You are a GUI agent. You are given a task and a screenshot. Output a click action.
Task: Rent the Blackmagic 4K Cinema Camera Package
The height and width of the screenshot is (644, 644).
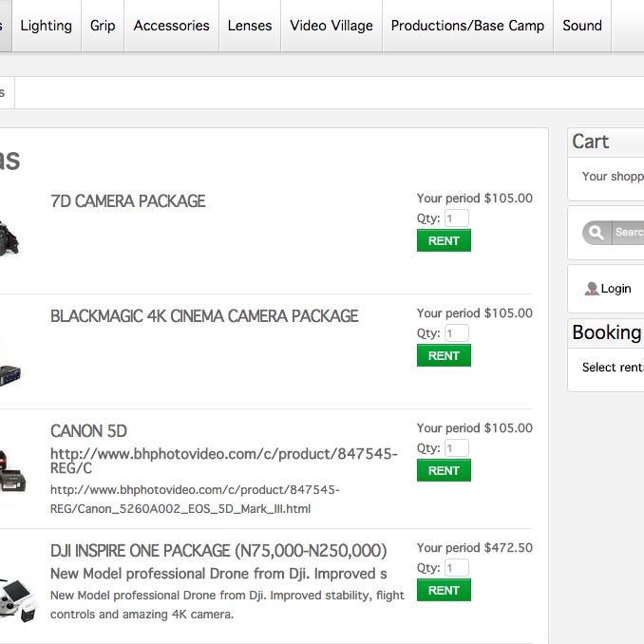[x=444, y=356]
